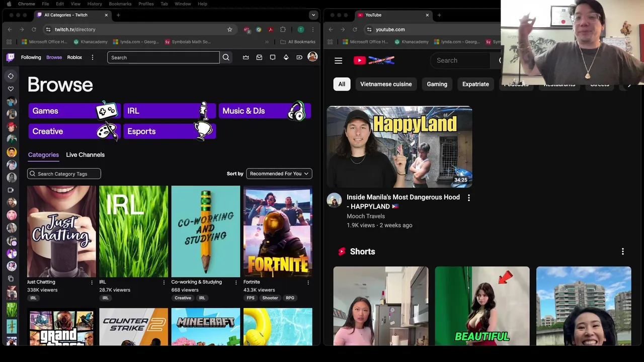Select the Expatriate filter chip
The image size is (644, 362).
pos(475,84)
